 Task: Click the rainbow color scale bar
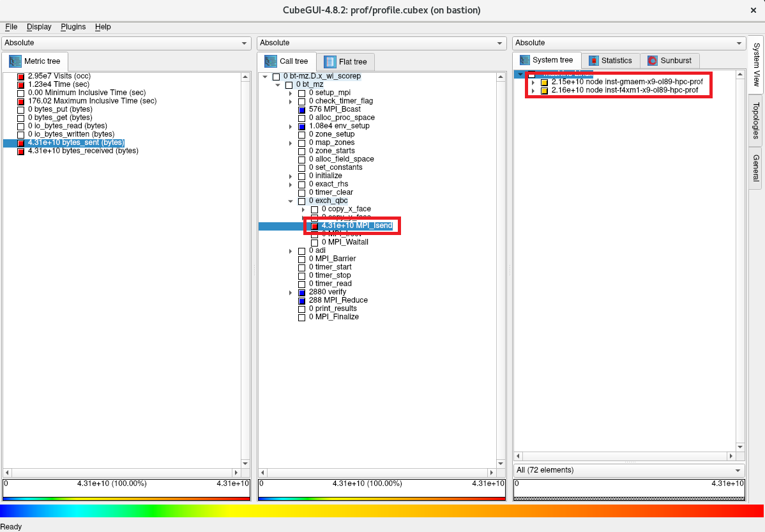click(382, 511)
